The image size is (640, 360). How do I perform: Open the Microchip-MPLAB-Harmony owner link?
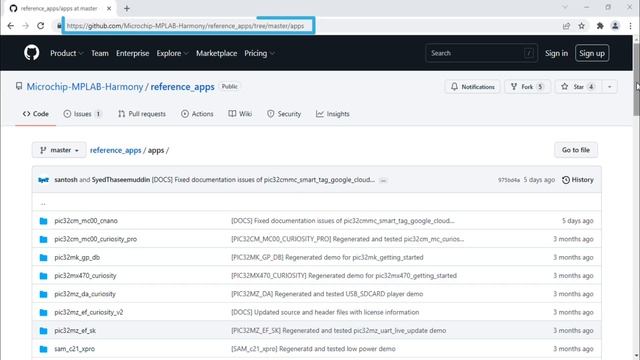tap(85, 87)
